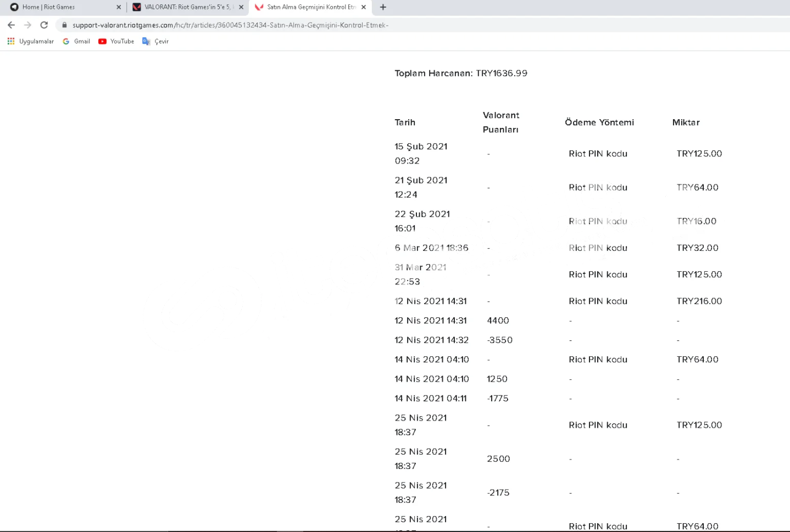Select the amount TRY64.00 for 21 Şub 2021
Viewport: 790px width, 532px height.
pyautogui.click(x=698, y=188)
